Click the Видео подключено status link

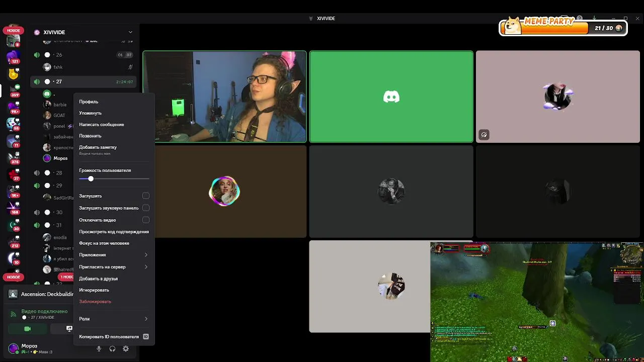[44, 311]
